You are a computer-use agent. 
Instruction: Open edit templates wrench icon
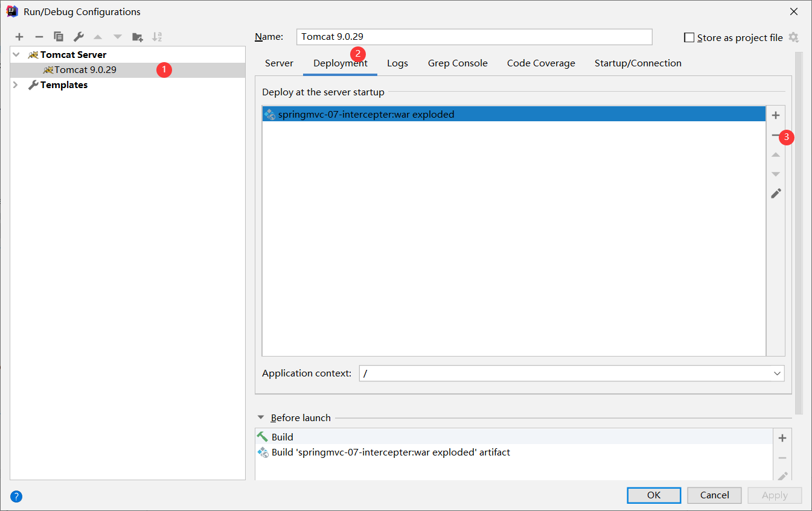(x=78, y=37)
